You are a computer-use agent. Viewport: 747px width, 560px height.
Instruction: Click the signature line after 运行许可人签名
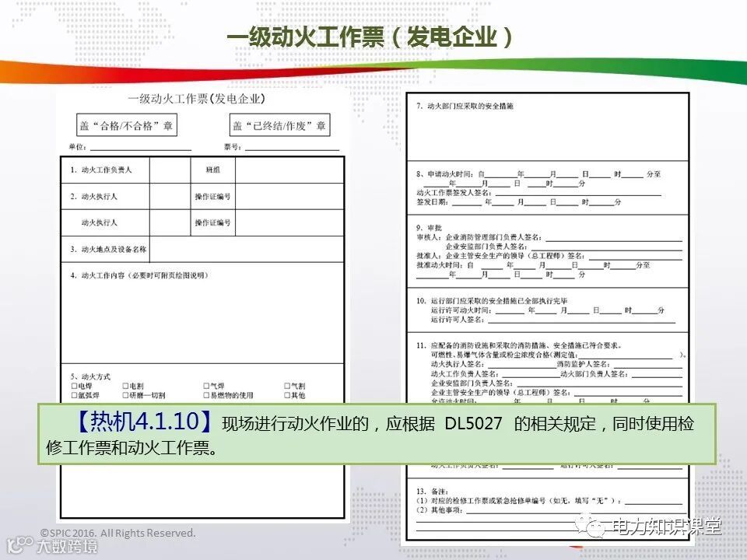(x=582, y=320)
